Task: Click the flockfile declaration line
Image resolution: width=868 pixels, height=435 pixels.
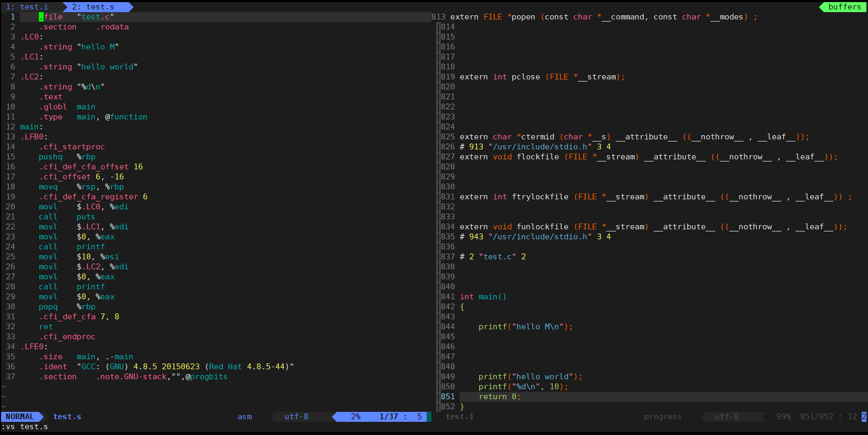Action: pyautogui.click(x=649, y=157)
